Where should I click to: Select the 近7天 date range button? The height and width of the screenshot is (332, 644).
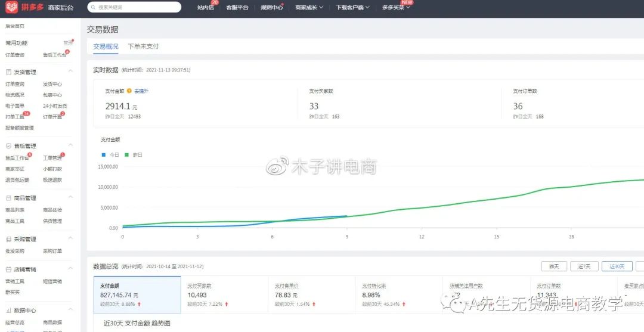(x=584, y=266)
